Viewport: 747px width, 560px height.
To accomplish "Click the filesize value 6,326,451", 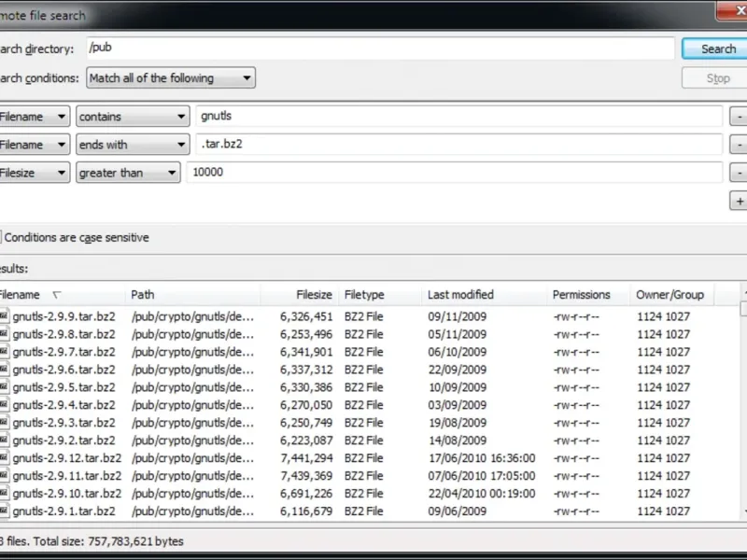I will pos(306,316).
